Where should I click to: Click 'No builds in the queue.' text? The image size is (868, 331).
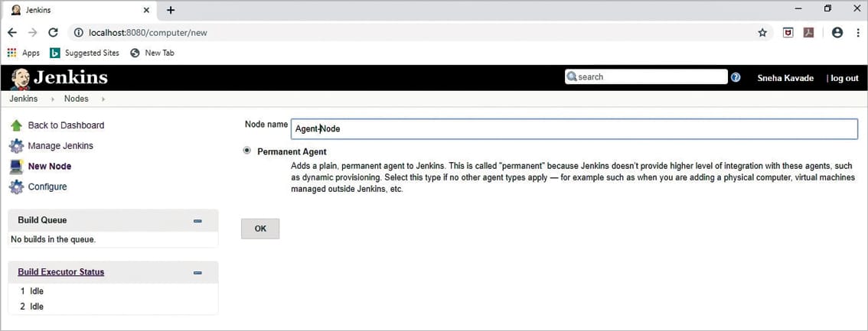coord(53,239)
